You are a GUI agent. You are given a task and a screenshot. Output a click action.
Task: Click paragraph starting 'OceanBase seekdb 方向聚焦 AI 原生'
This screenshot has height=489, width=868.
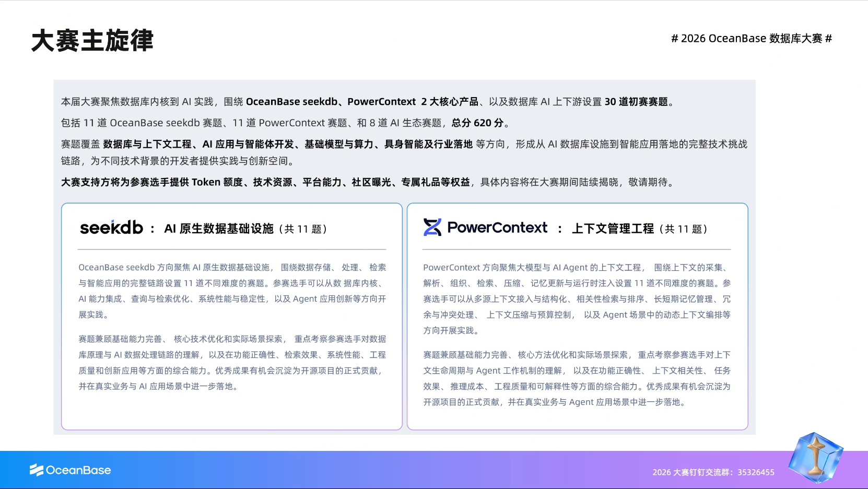(x=232, y=291)
